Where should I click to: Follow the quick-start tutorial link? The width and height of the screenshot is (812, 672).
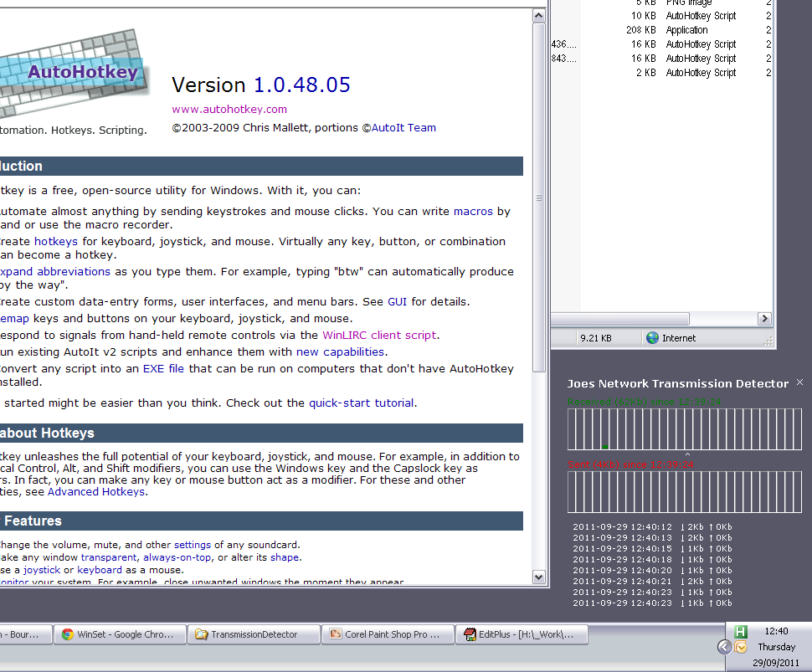361,403
